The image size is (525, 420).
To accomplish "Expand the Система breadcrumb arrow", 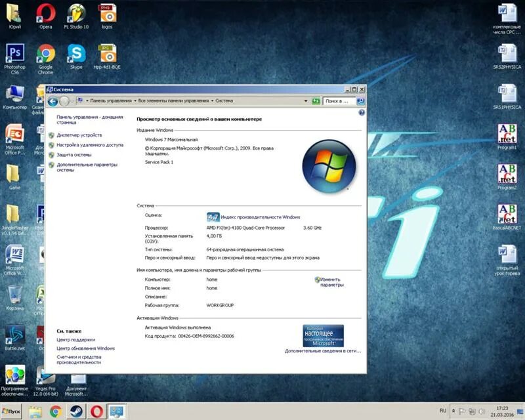I will (212, 101).
